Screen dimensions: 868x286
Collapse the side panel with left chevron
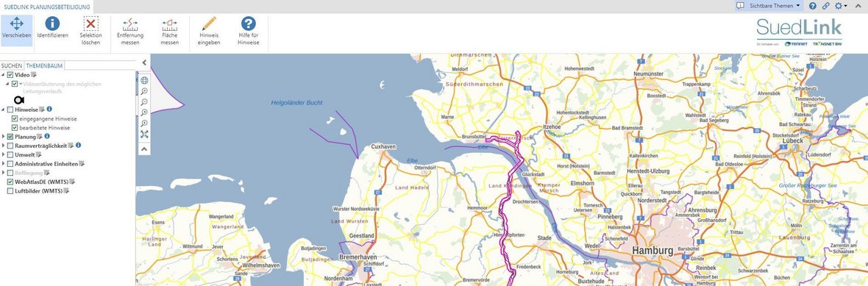pos(144,63)
